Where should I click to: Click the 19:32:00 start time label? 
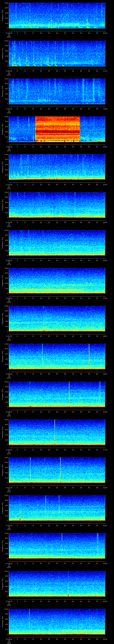pyautogui.click(x=9, y=147)
